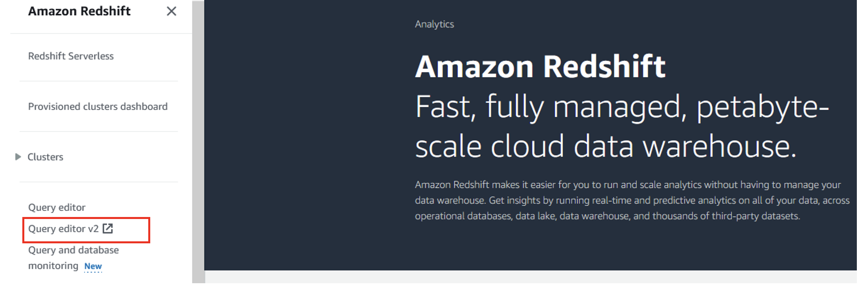Open Query and database monitoring
This screenshot has width=868, height=288.
click(73, 258)
